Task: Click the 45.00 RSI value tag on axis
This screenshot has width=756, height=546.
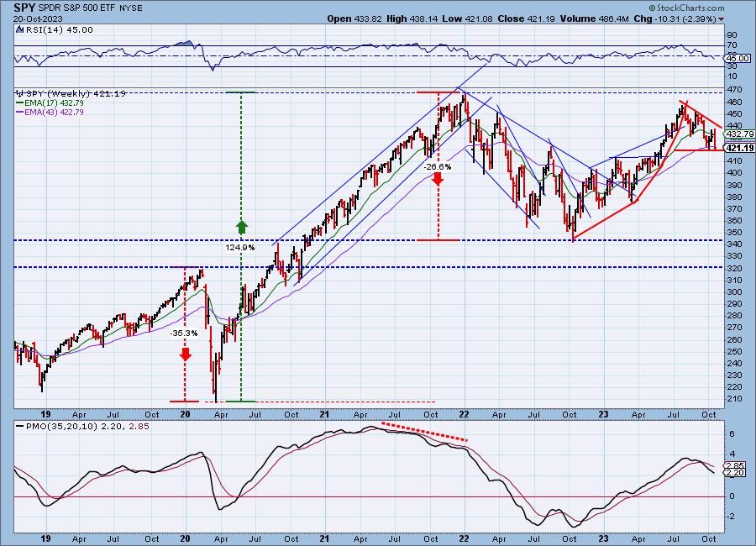Action: click(x=738, y=58)
